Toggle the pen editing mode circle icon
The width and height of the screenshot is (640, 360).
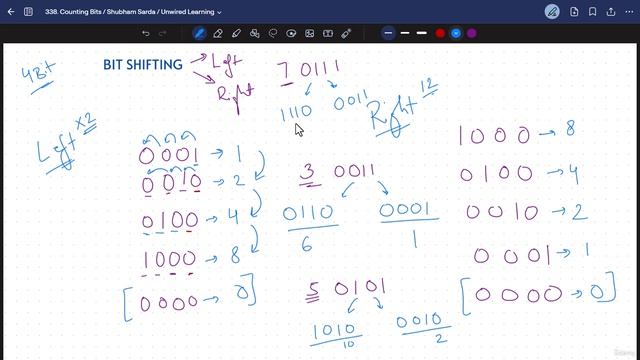click(552, 12)
